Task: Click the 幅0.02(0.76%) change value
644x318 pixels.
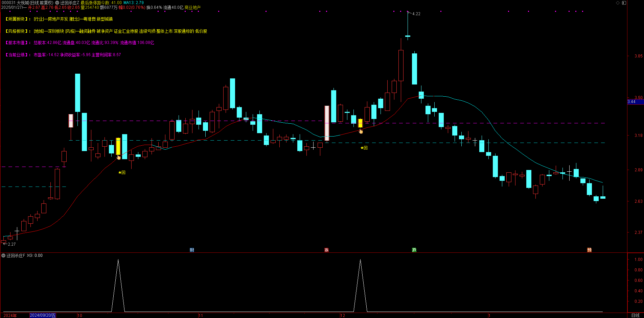Action: [132, 7]
